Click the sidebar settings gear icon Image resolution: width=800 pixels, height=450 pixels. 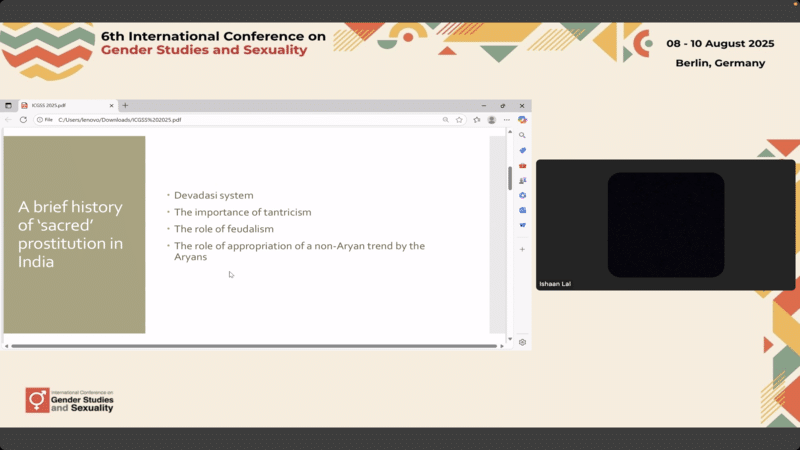coord(522,342)
